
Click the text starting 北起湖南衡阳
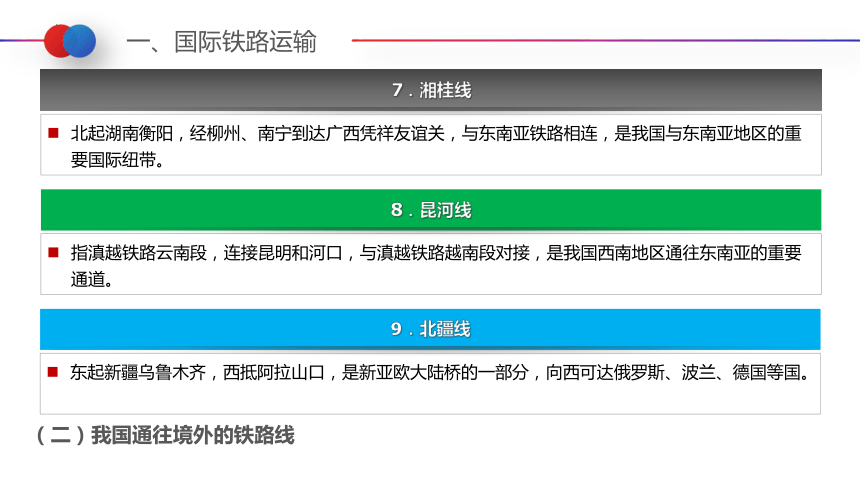click(x=436, y=146)
